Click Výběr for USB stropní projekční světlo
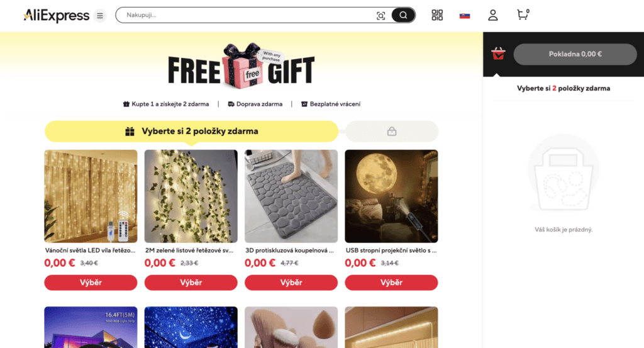 pos(391,283)
